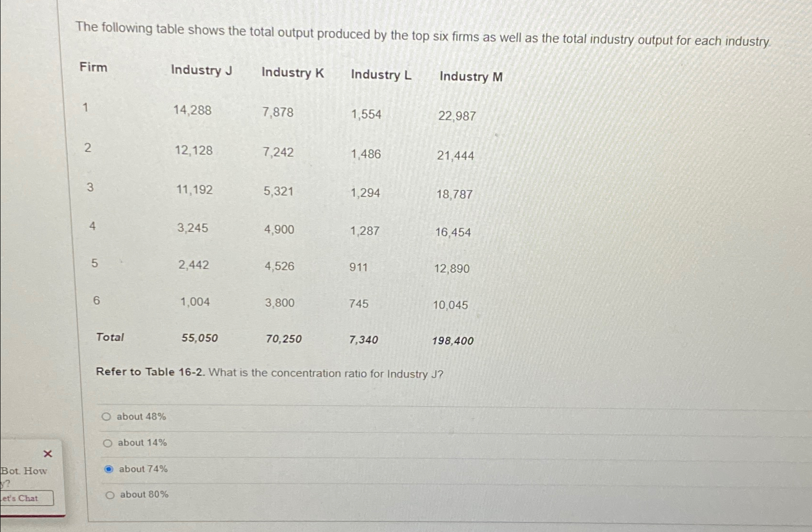Select the 'about 14%' answer option

point(108,443)
